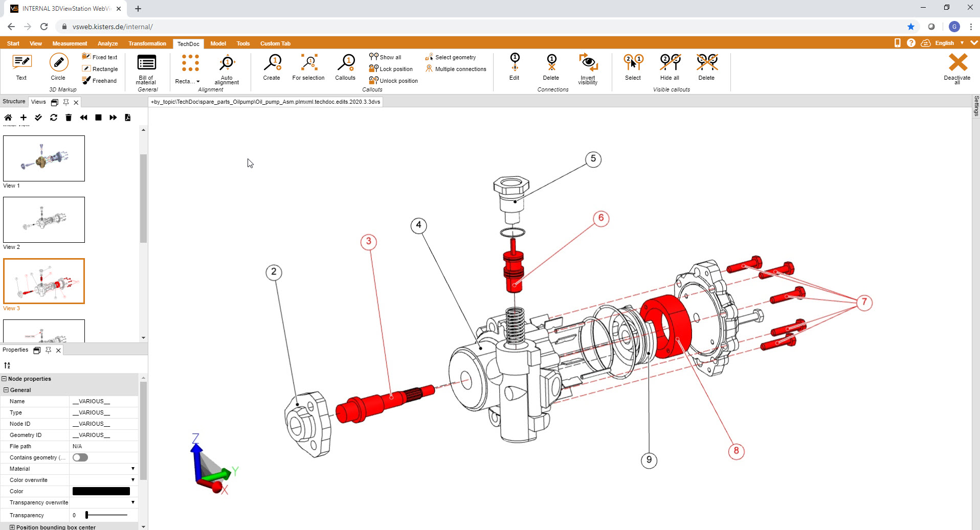
Task: Open the Transformation ribbon tab
Action: [147, 43]
